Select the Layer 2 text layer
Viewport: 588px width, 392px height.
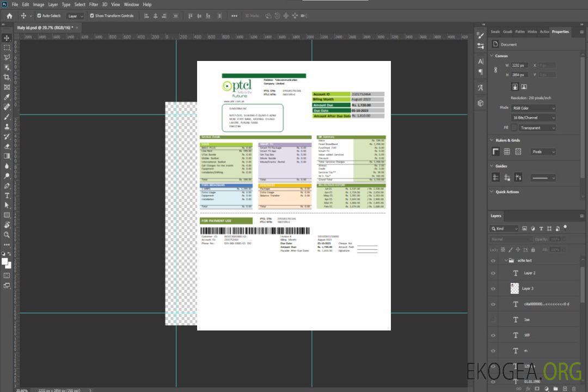tap(529, 273)
